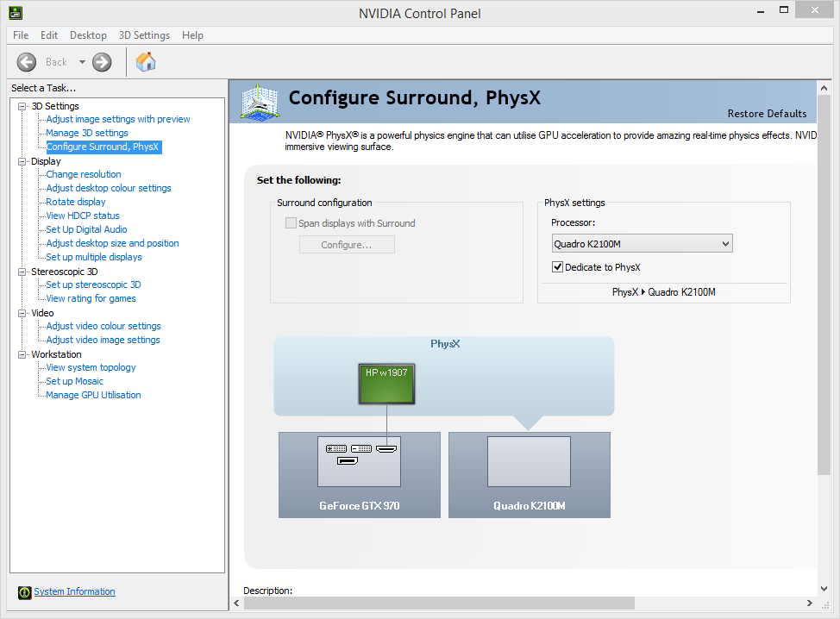Open View HDCP status
The height and width of the screenshot is (619, 840).
coord(83,216)
